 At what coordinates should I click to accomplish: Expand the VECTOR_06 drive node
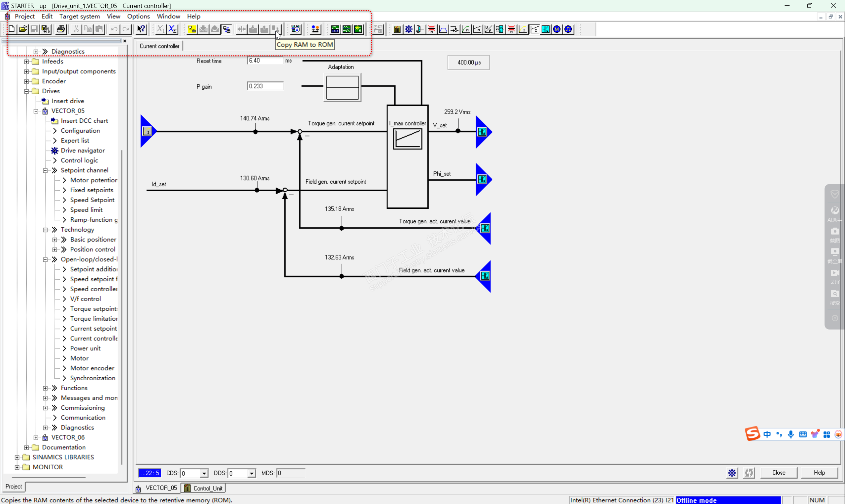pyautogui.click(x=36, y=437)
